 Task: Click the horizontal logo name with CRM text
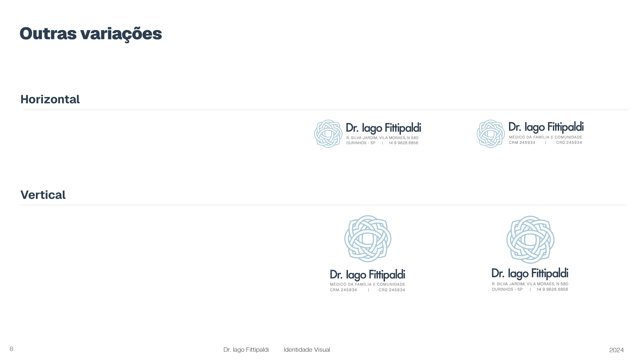(x=546, y=127)
